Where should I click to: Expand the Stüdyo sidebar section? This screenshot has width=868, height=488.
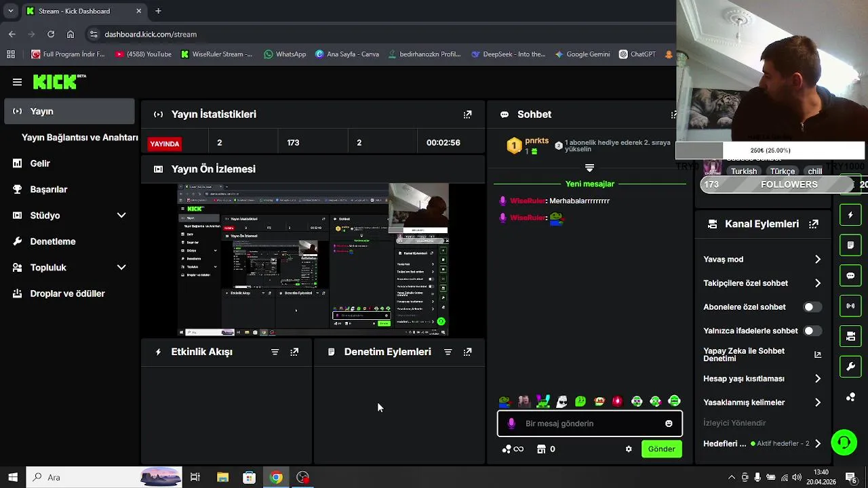[x=121, y=216]
